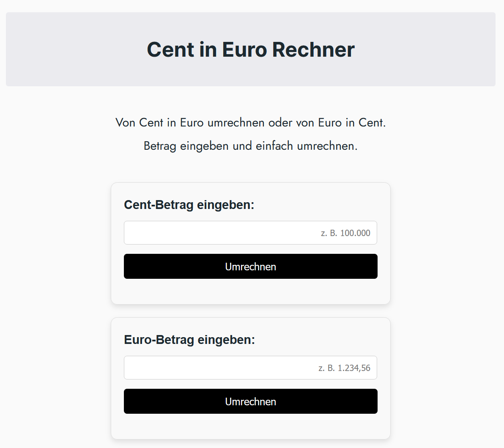This screenshot has width=504, height=448.
Task: Activate the black Umrechnen button in the lower card
Action: tap(250, 401)
